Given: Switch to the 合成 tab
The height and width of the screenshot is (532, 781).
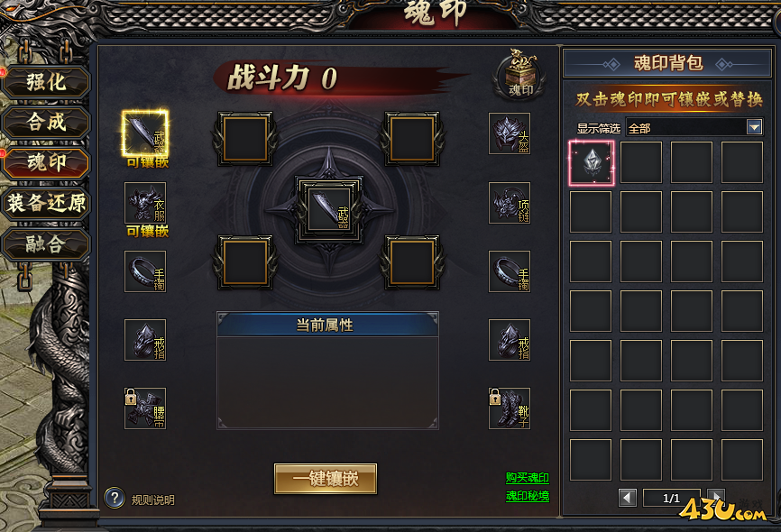Looking at the screenshot, I should (46, 122).
